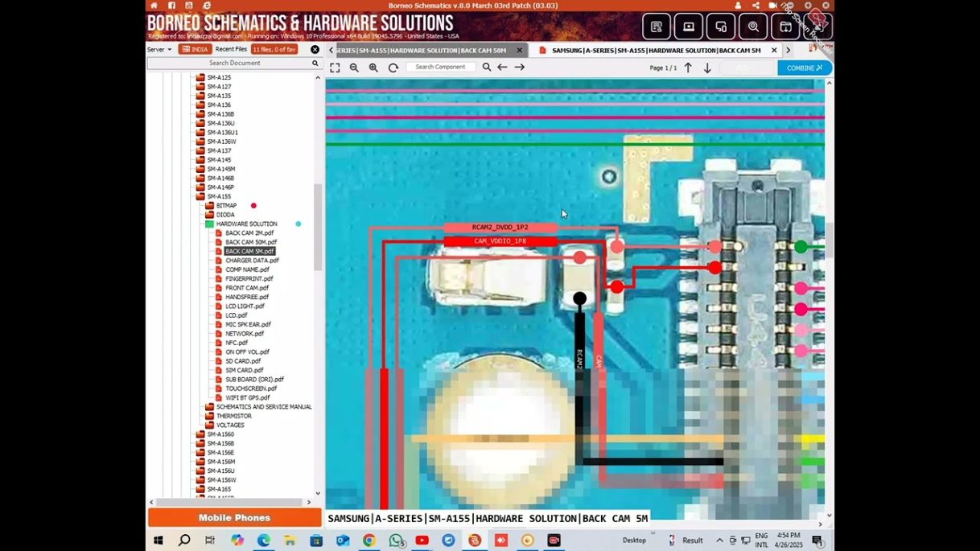Click the zoom in magnifier icon
Viewport: 980px width, 551px height.
373,68
